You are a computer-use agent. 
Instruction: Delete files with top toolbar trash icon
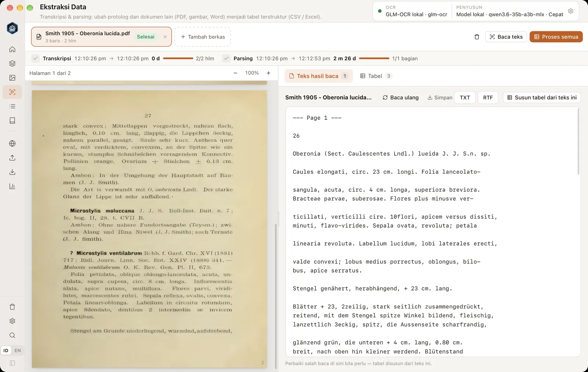(x=477, y=37)
